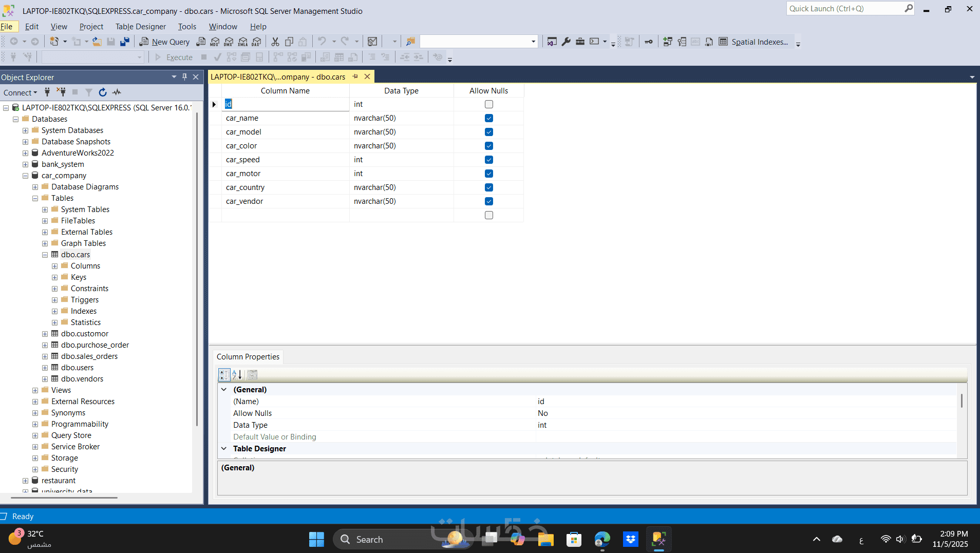Expand the dbo.customor table node
This screenshot has height=553, width=980.
tap(45, 334)
